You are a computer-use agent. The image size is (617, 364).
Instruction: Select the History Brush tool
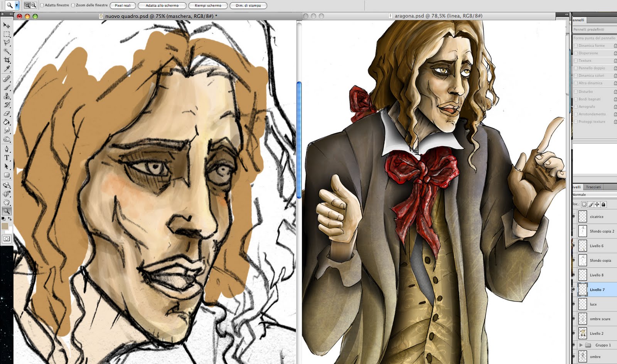click(7, 105)
